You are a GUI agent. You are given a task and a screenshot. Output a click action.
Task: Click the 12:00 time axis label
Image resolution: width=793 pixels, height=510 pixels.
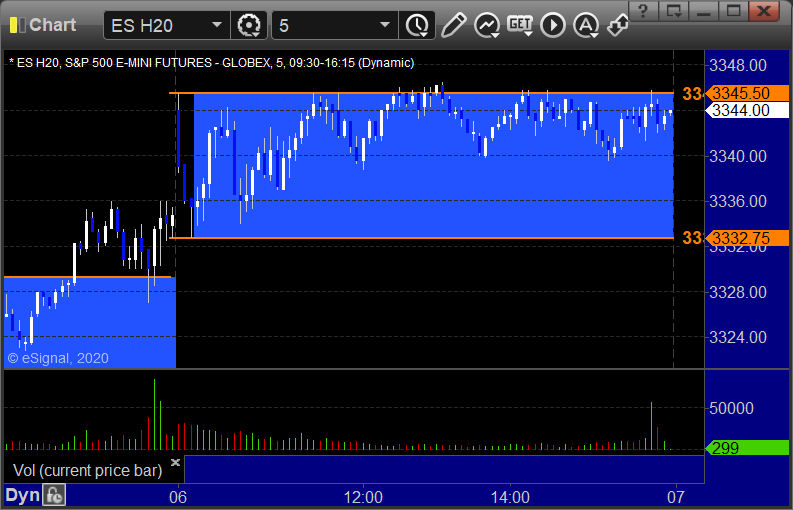point(363,497)
